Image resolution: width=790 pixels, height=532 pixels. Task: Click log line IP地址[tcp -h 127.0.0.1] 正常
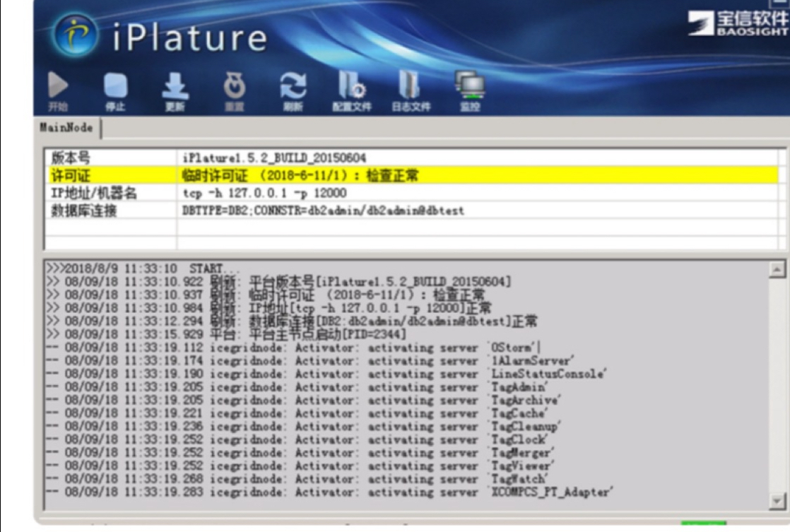click(269, 308)
